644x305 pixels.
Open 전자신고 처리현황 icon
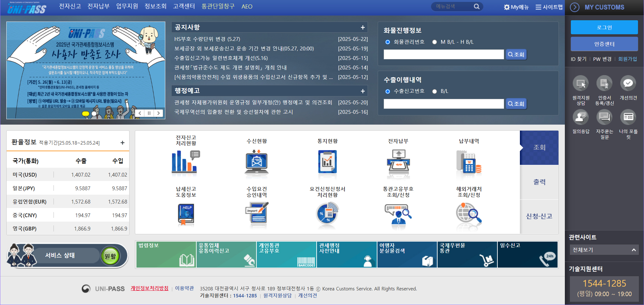(185, 162)
